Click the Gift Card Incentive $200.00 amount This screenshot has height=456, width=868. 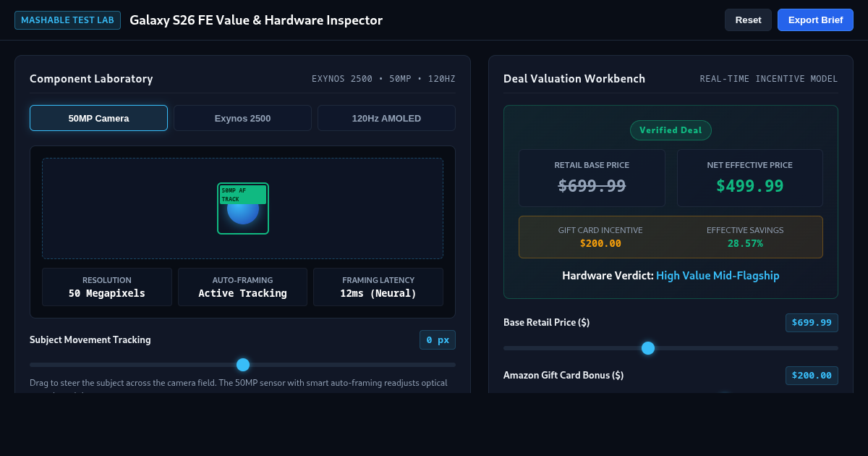pyautogui.click(x=600, y=244)
